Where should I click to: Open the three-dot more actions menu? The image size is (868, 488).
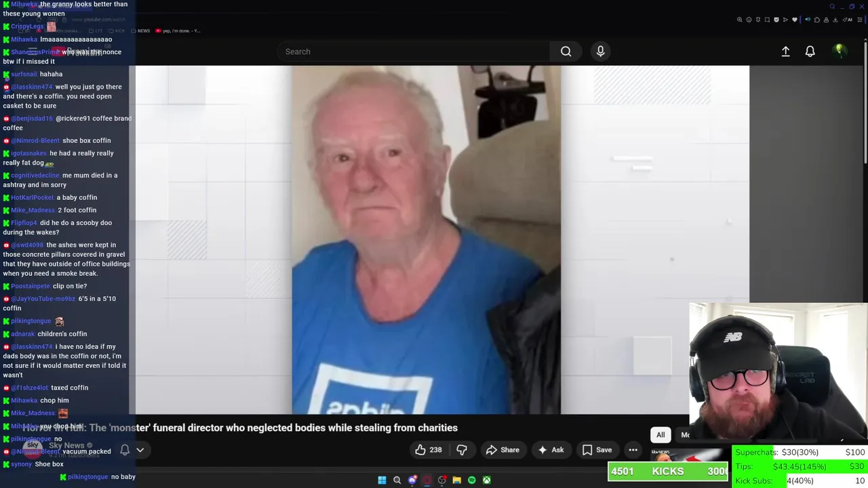633,449
